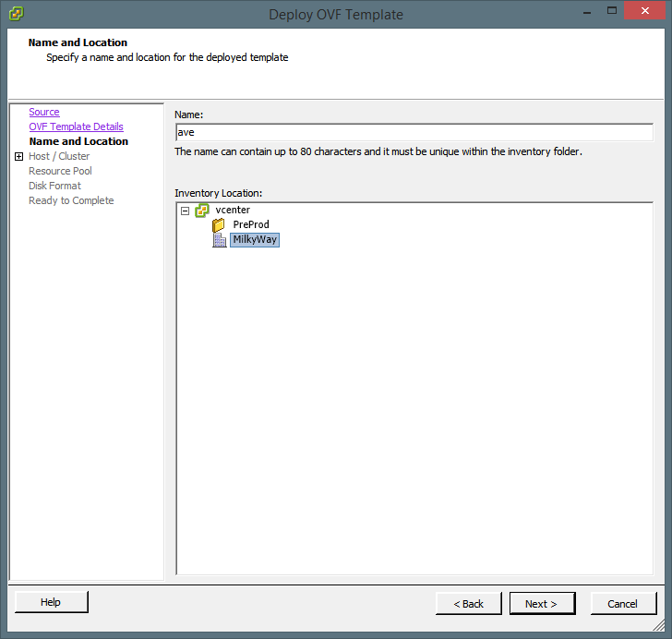672x639 pixels.
Task: Click the vcenter server icon in inventory tree
Action: tap(202, 210)
